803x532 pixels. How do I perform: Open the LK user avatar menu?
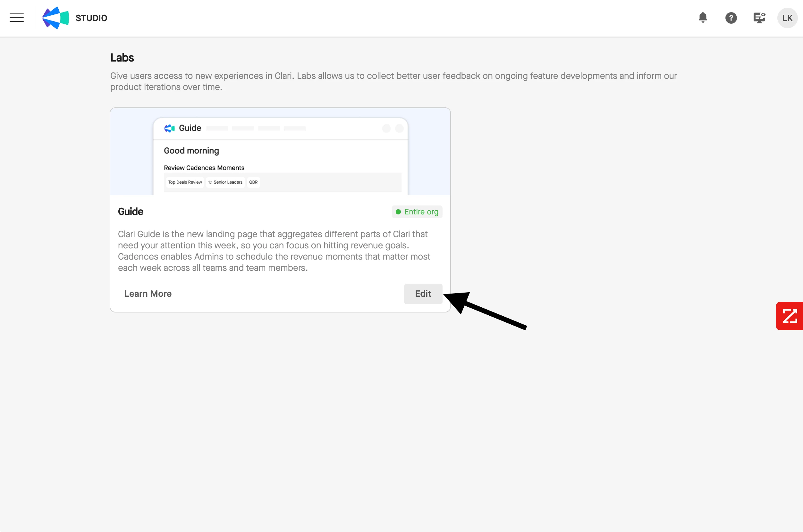[x=787, y=18]
